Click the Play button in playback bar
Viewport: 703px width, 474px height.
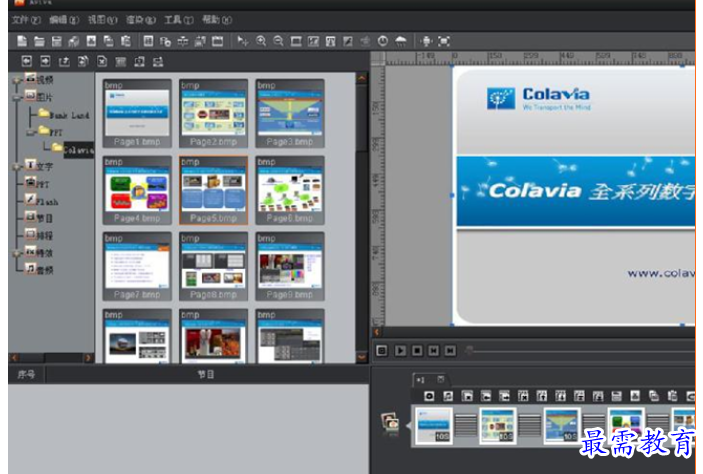[x=400, y=350]
